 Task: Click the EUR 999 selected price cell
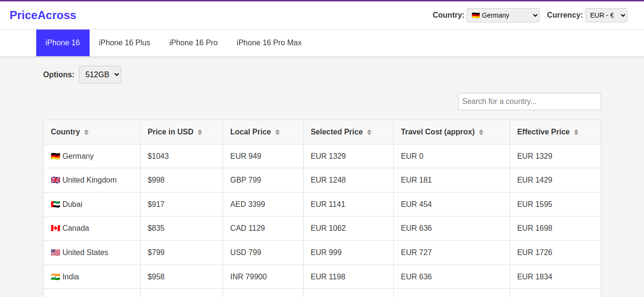click(348, 253)
